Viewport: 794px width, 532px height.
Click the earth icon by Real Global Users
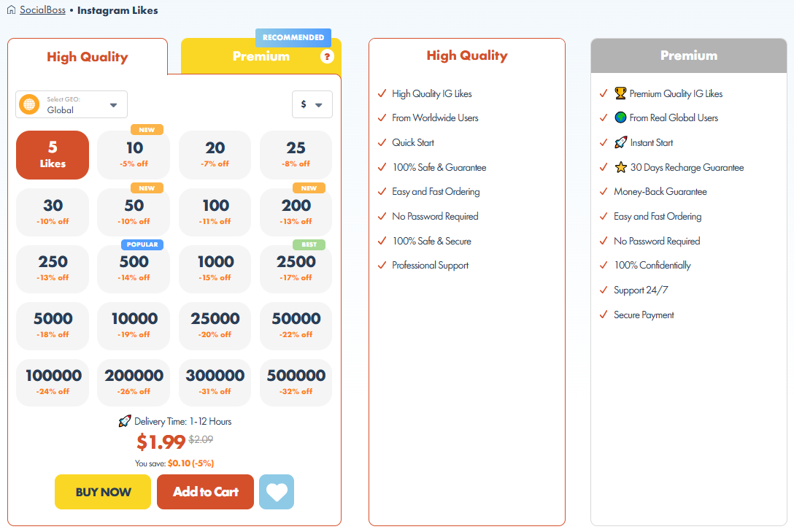click(x=620, y=117)
